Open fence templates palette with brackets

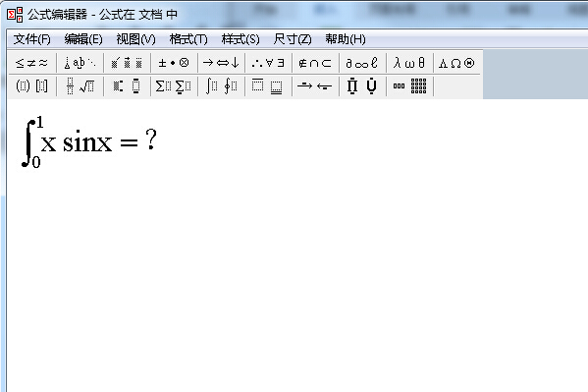32,86
